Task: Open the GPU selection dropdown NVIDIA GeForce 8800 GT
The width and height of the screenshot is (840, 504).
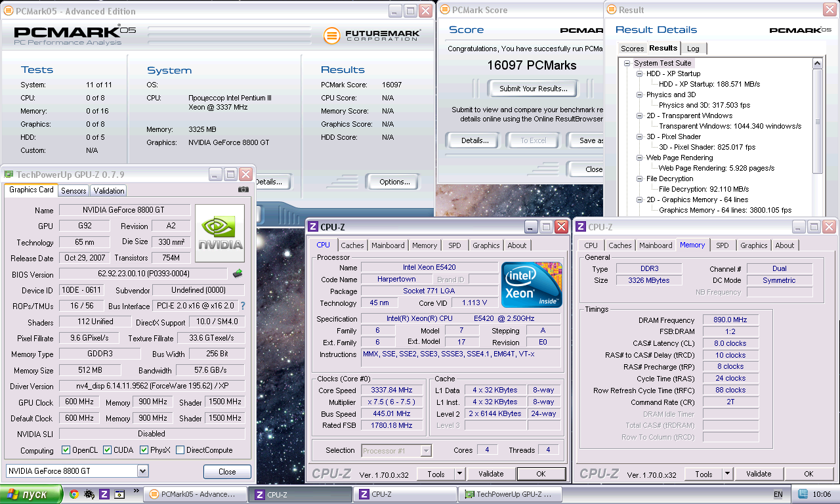Action: click(142, 471)
